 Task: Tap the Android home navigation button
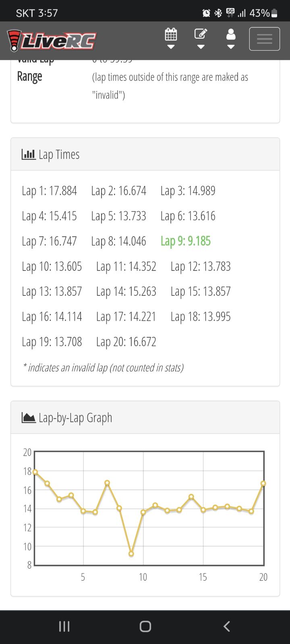click(x=145, y=626)
